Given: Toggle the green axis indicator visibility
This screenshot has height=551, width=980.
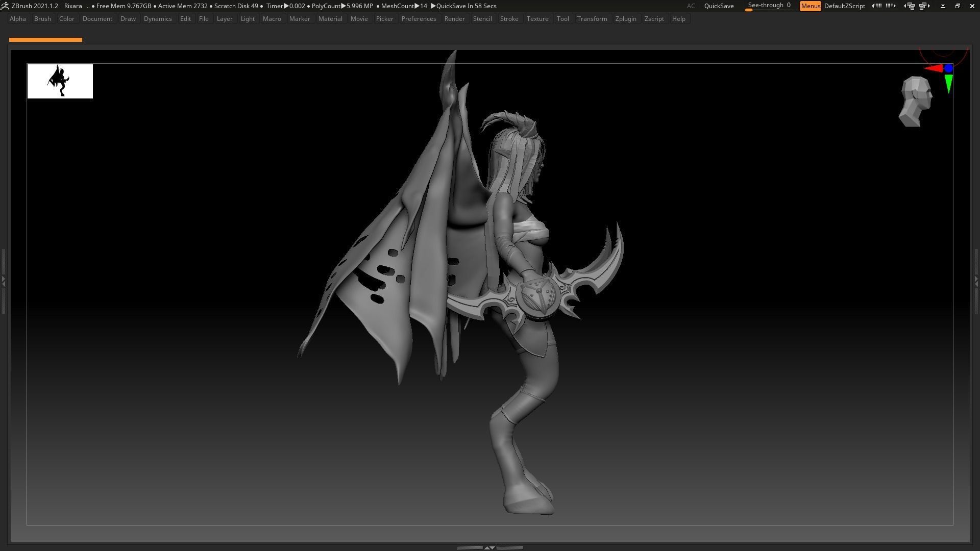Looking at the screenshot, I should click(x=949, y=82).
